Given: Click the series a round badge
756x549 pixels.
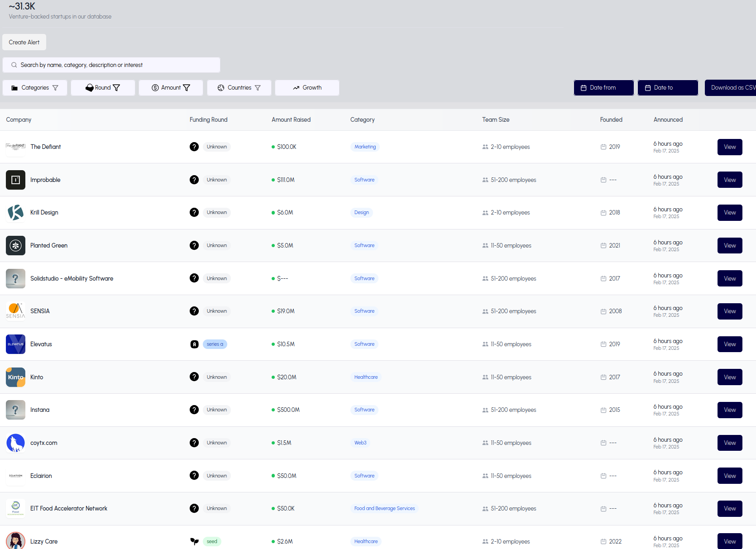Looking at the screenshot, I should (215, 344).
